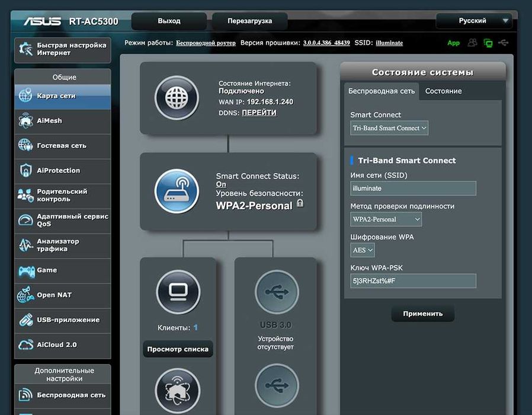The height and width of the screenshot is (415, 532).
Task: Open the DDNS ПЕРЕЙТИ link
Action: (259, 113)
